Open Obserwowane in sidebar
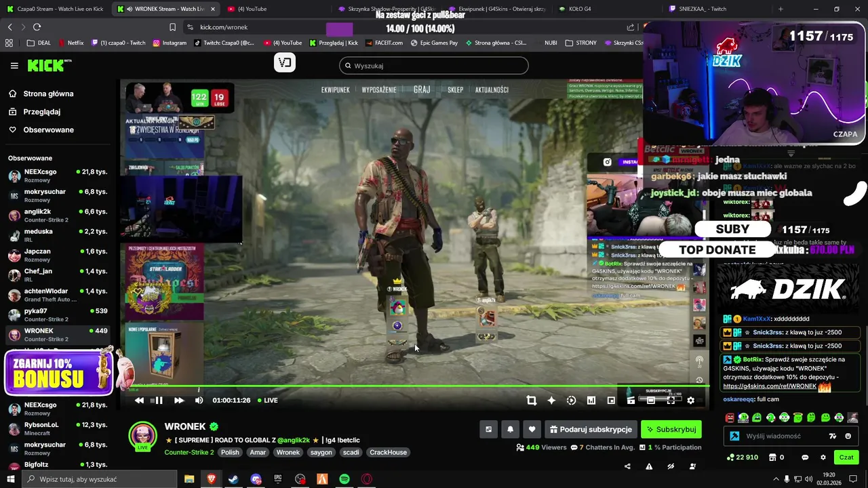 pos(48,129)
